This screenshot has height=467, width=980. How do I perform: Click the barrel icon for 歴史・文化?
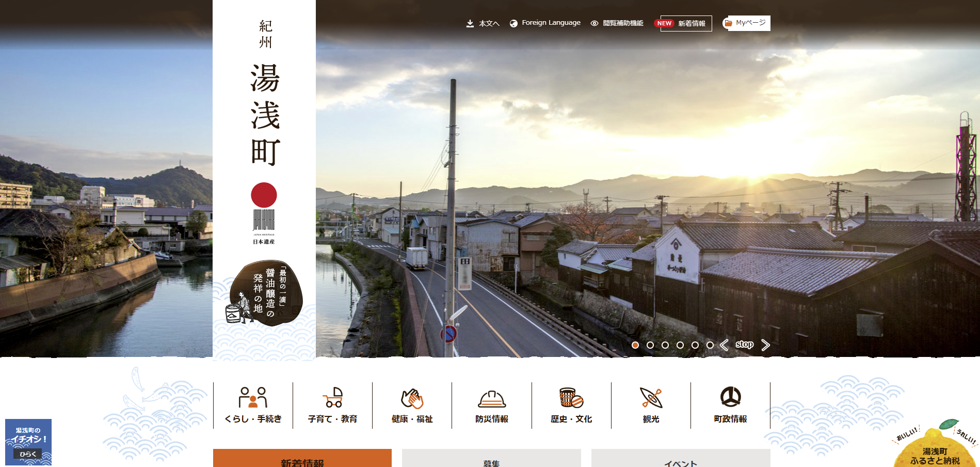click(571, 397)
